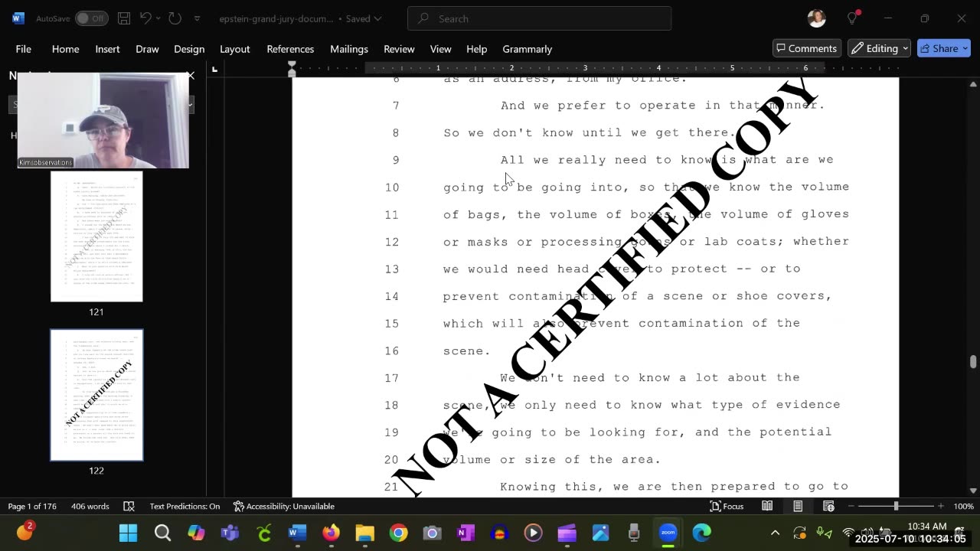
Task: Switch to Print Layout view icon
Action: tap(798, 506)
